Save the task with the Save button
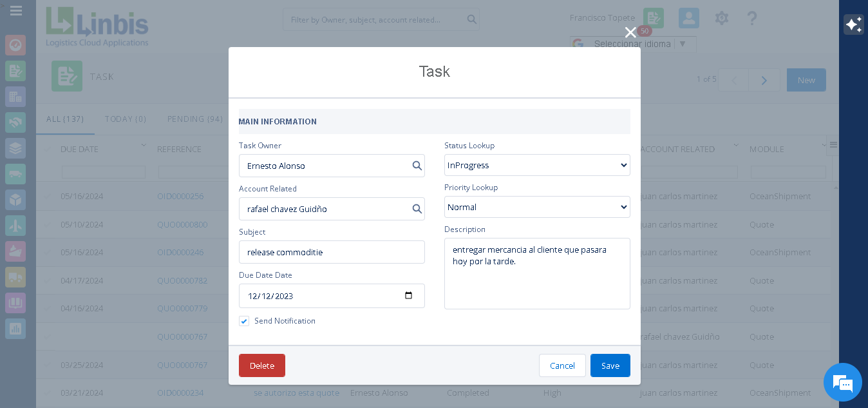Viewport: 868px width, 408px height. click(610, 365)
